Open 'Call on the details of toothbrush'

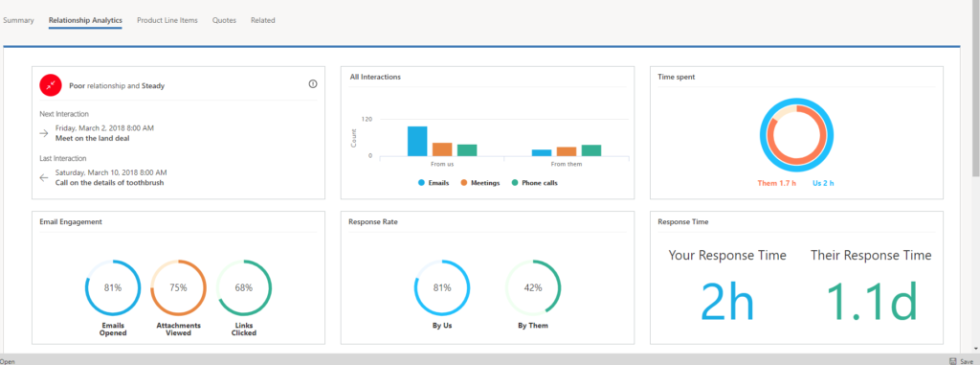[x=109, y=183]
